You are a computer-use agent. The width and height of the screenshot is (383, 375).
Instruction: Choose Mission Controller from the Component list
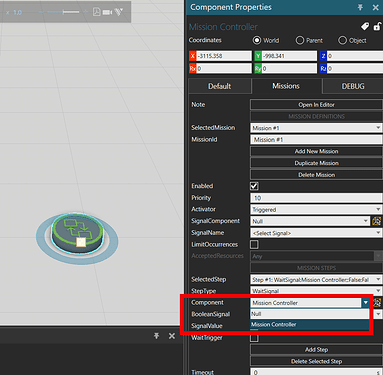pos(310,325)
